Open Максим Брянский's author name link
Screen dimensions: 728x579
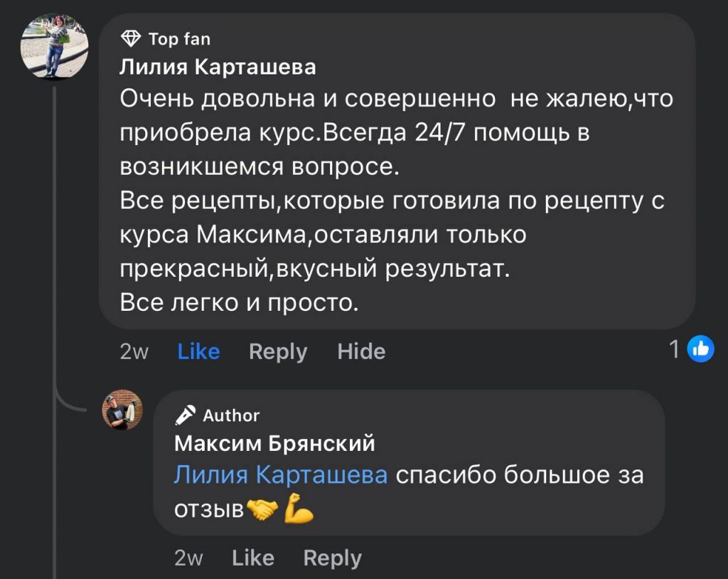click(x=274, y=443)
